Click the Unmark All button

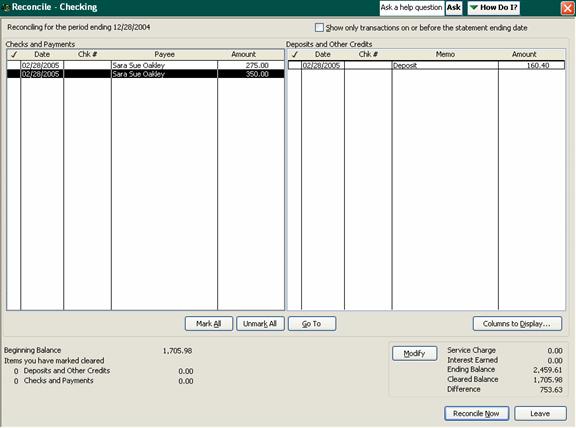pos(260,324)
